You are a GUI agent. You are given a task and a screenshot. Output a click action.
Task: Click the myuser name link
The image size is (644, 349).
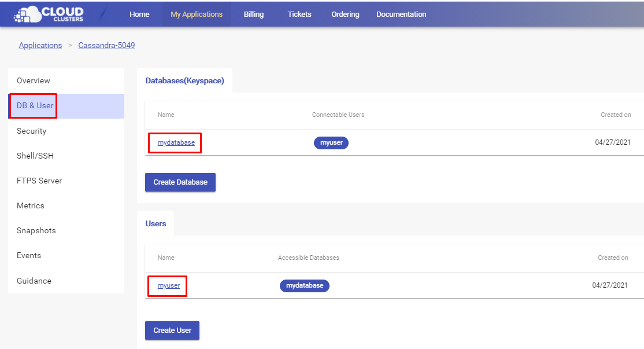point(169,285)
